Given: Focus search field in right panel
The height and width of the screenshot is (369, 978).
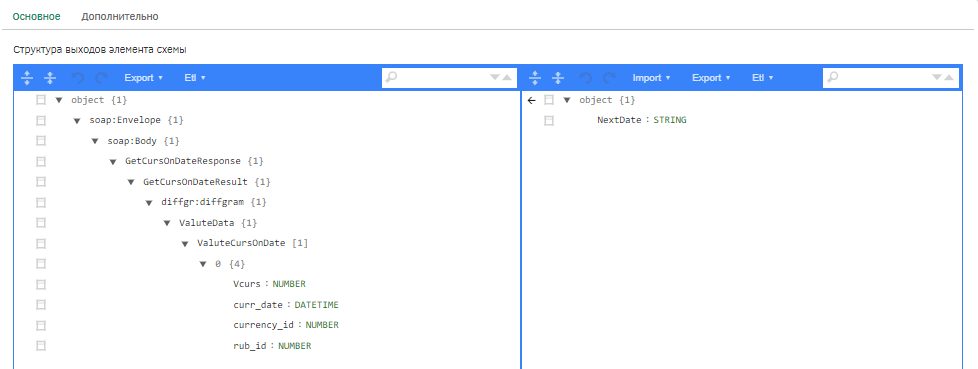Looking at the screenshot, I should [x=891, y=77].
